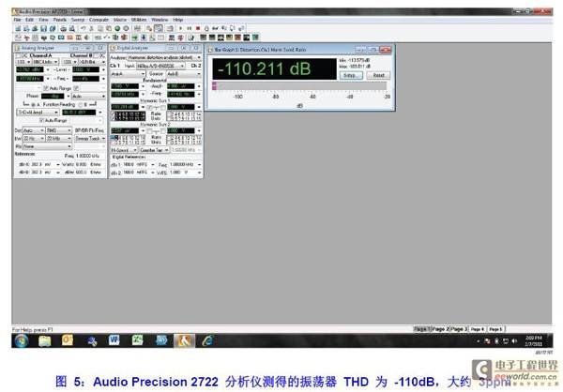Click the new test icon at toolbar start

(17, 28)
